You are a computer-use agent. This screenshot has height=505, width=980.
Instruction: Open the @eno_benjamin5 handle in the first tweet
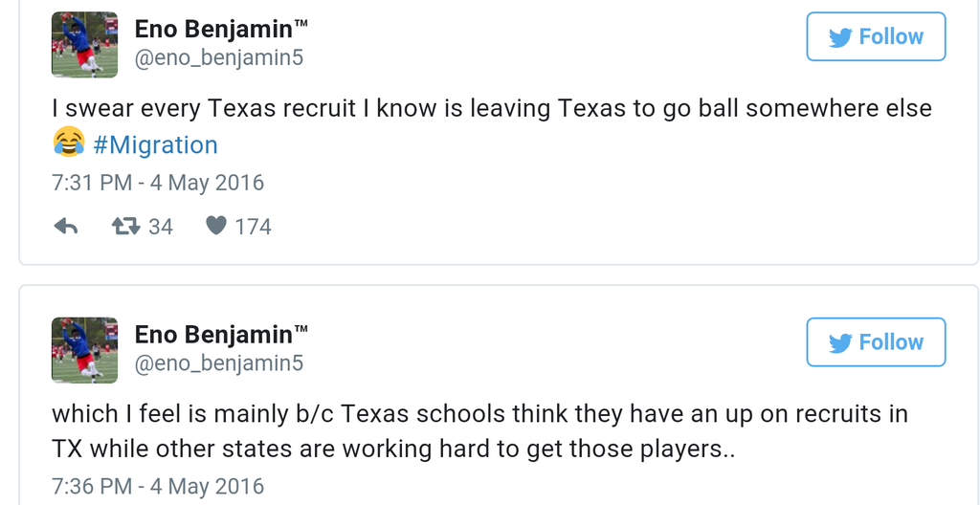pos(218,58)
